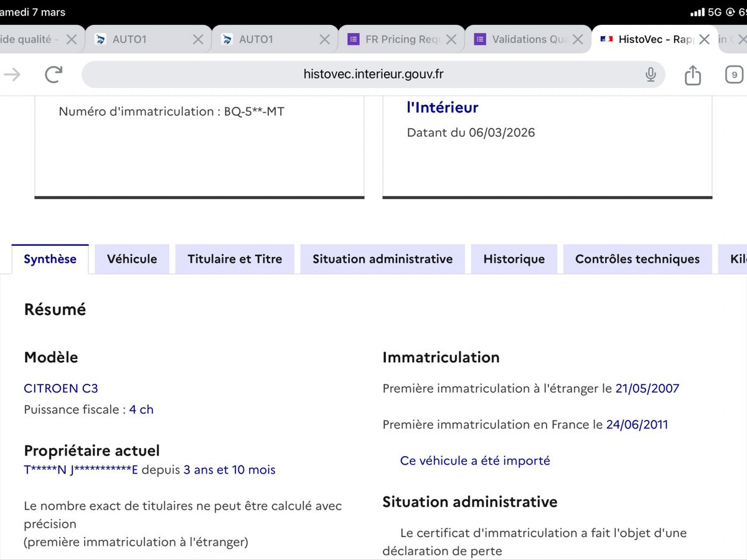Click the owner name T*****N J***********E

coord(81,470)
